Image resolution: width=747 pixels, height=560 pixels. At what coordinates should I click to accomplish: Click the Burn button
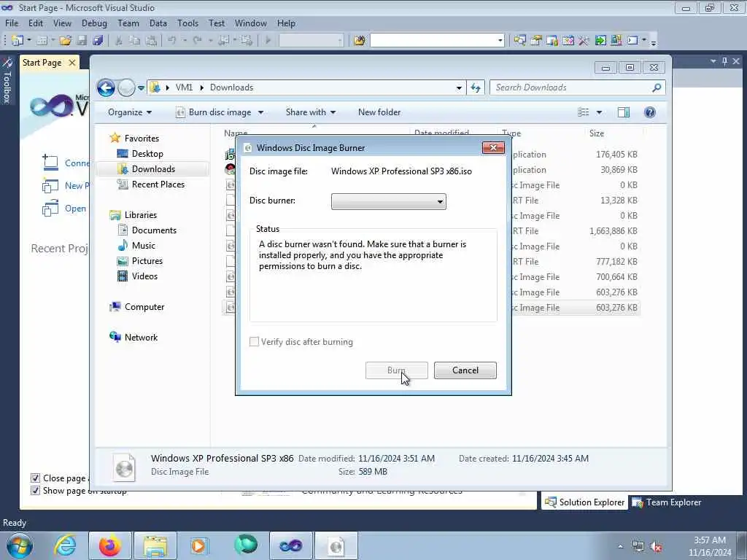coord(396,370)
